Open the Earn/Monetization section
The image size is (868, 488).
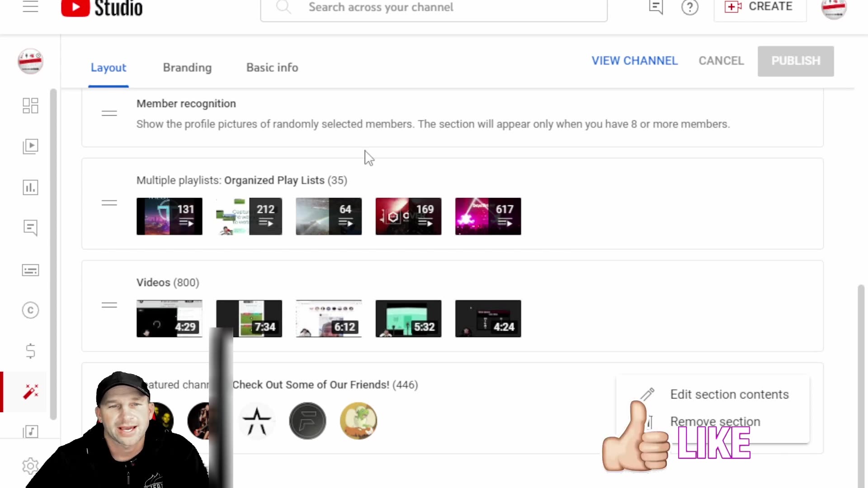(x=30, y=351)
